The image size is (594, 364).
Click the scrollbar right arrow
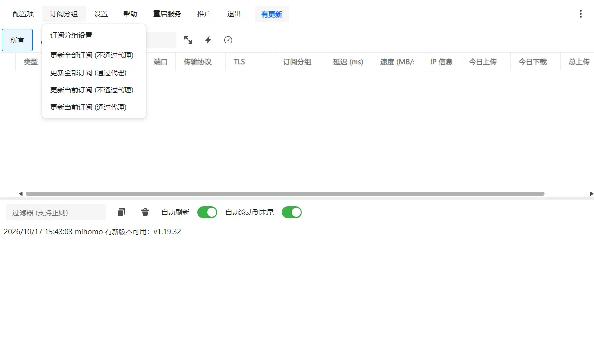point(591,194)
